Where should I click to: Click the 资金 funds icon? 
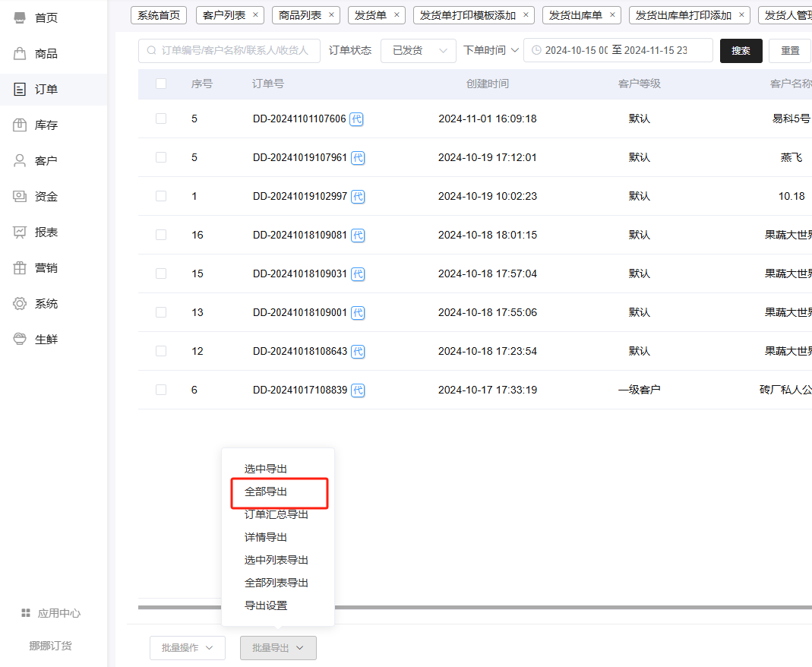tap(20, 196)
